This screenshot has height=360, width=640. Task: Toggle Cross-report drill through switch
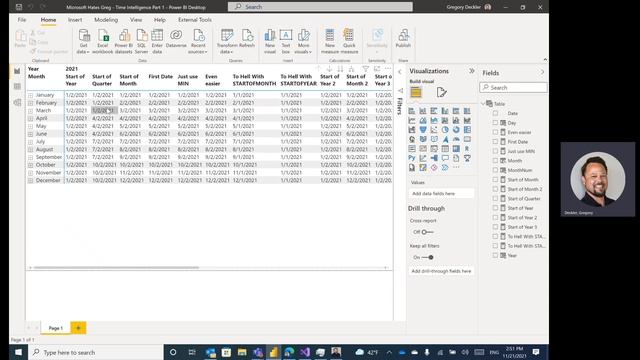click(x=427, y=232)
